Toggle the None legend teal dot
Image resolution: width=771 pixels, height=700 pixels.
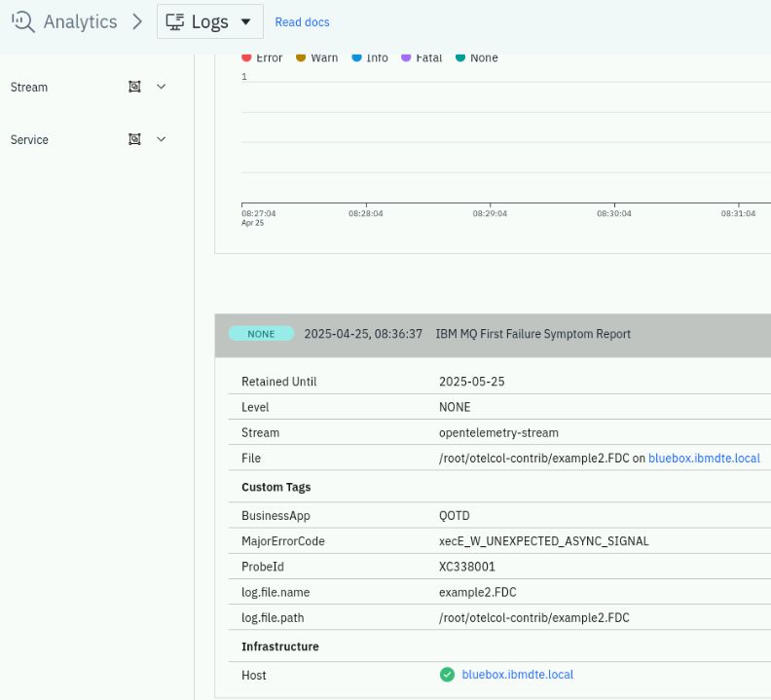pyautogui.click(x=460, y=57)
